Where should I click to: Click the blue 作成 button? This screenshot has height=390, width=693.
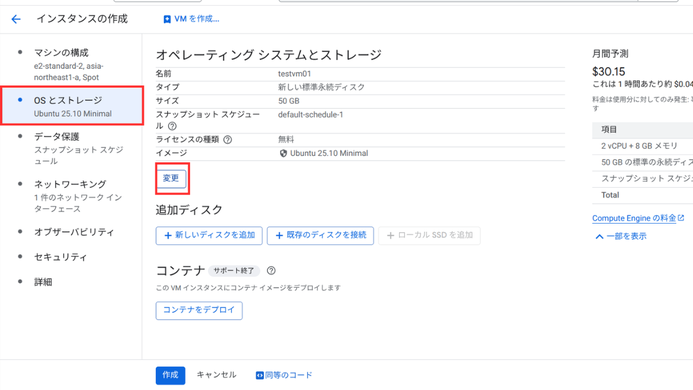click(x=170, y=375)
